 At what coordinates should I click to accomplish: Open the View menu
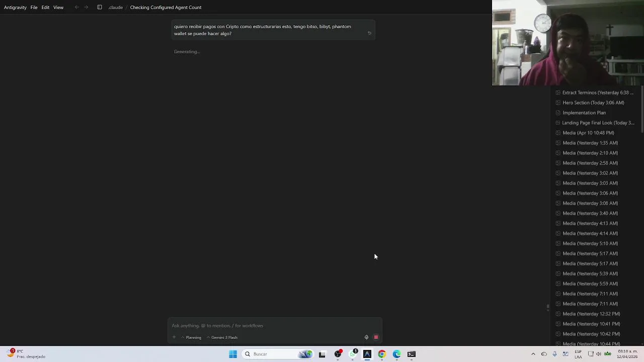[58, 7]
